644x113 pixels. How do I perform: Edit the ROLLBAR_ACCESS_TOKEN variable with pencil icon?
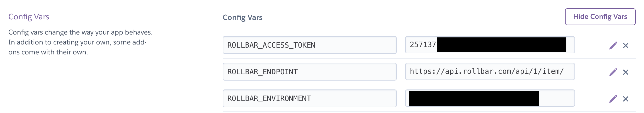pyautogui.click(x=613, y=46)
